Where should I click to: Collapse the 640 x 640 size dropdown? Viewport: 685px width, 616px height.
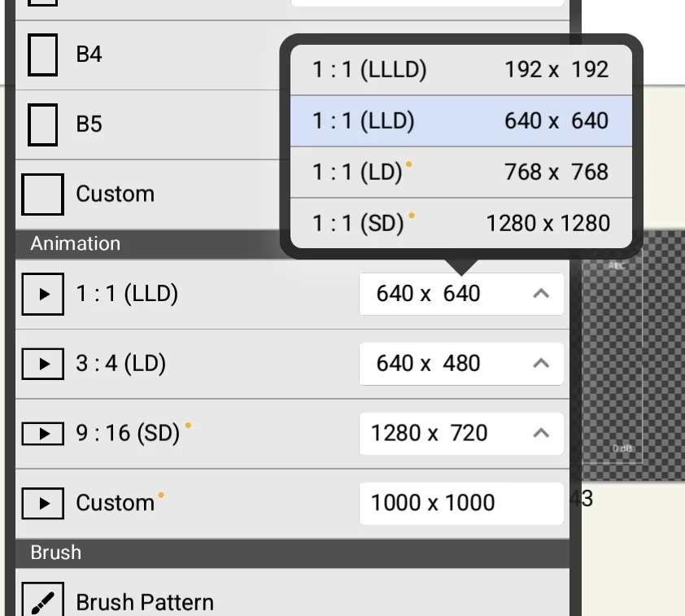point(541,294)
